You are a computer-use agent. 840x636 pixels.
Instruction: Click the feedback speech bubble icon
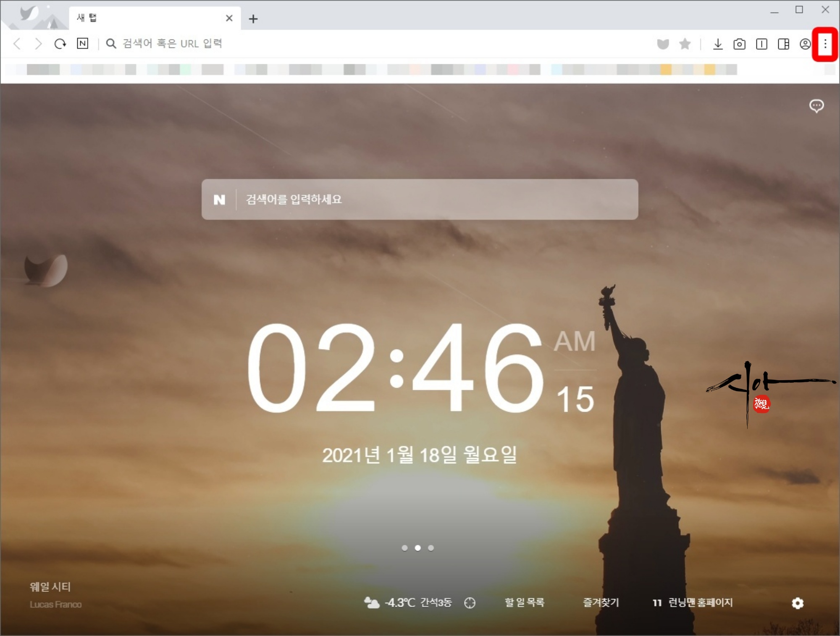pyautogui.click(x=816, y=106)
